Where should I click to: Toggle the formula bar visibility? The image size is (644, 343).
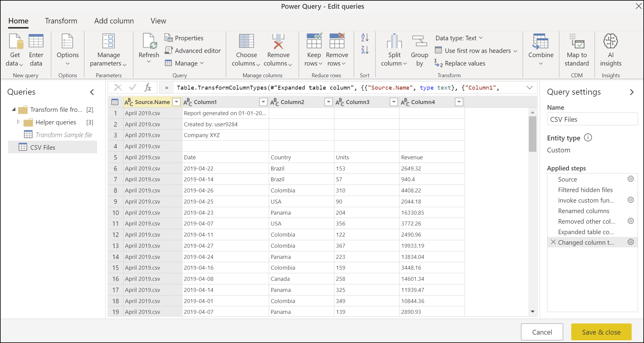158,20
